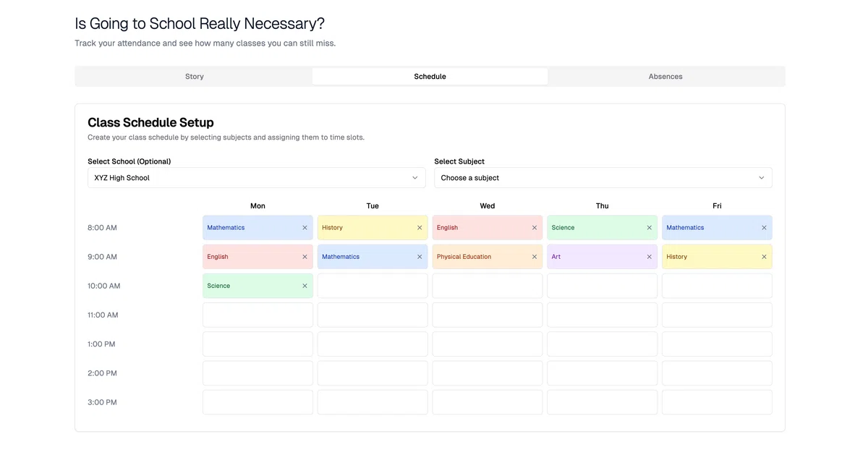
Task: Remove Thursday 8:00 AM Science class
Action: 649,228
